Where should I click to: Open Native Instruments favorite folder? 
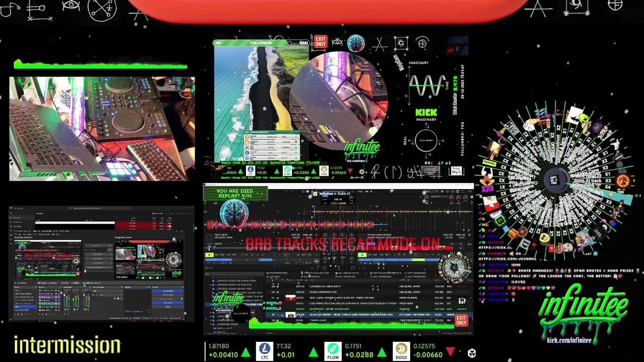[385, 273]
